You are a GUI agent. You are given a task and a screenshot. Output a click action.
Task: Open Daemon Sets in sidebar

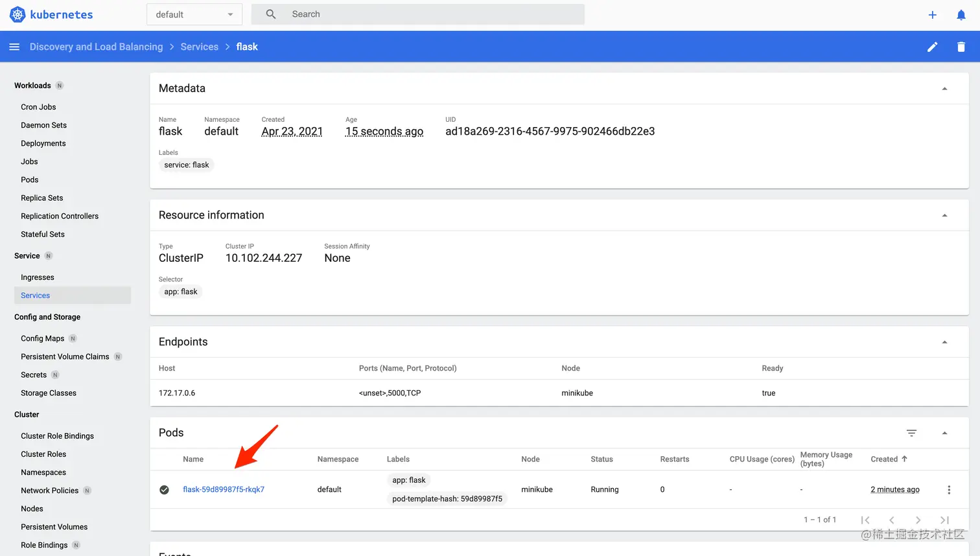[x=43, y=125]
